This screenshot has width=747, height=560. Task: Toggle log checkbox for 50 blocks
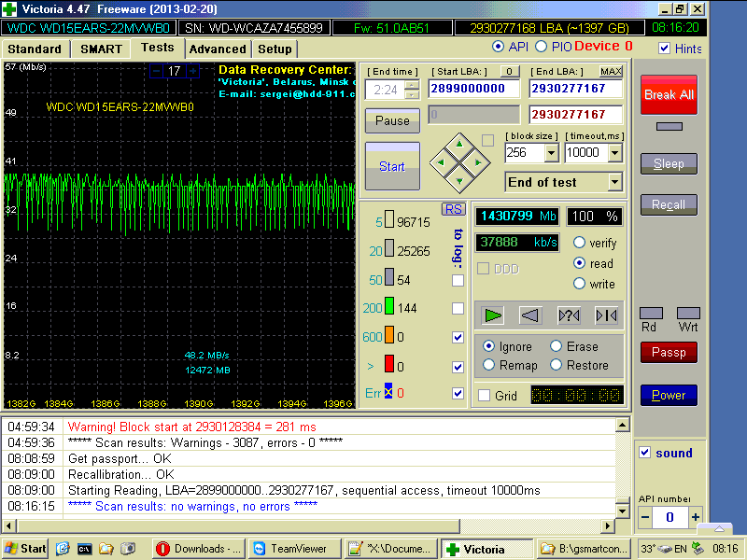[458, 280]
